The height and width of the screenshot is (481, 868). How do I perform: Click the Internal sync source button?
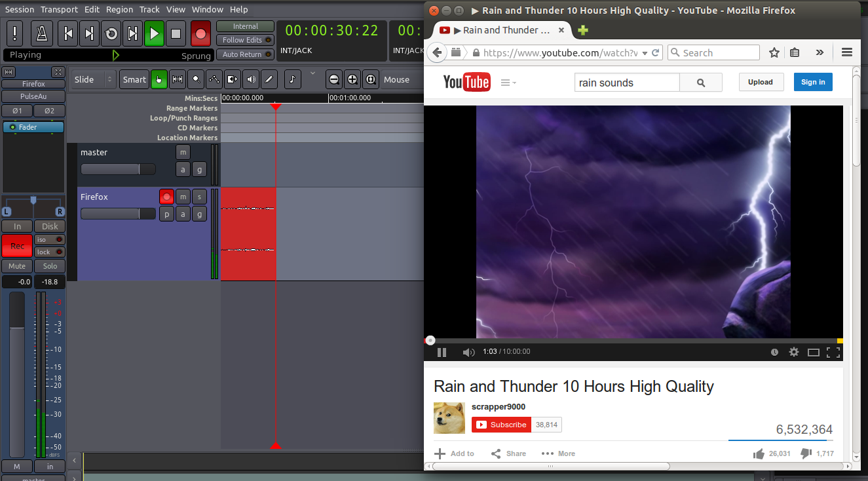tap(246, 26)
